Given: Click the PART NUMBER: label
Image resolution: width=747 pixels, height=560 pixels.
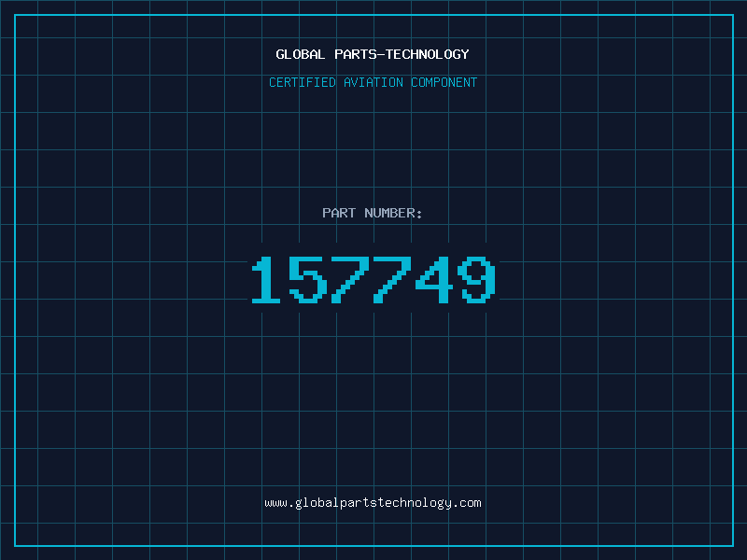Looking at the screenshot, I should pyautogui.click(x=372, y=213).
